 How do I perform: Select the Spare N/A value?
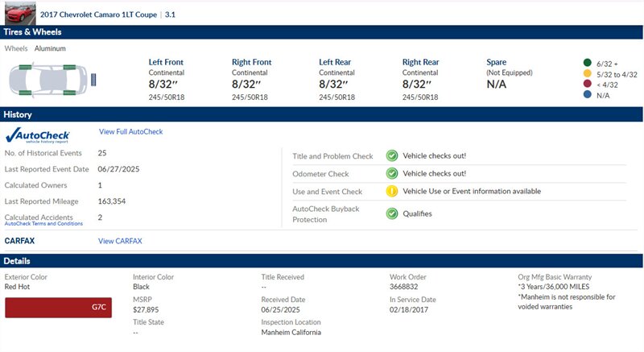496,85
